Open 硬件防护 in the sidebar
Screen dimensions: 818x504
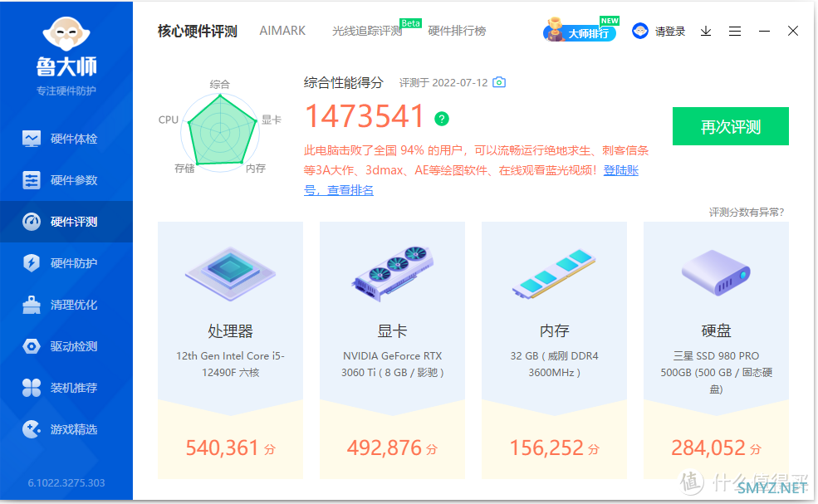click(x=66, y=263)
